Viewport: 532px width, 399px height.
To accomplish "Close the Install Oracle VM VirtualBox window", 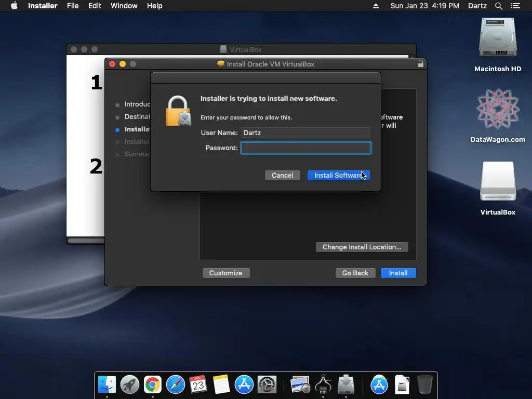I will (x=112, y=64).
